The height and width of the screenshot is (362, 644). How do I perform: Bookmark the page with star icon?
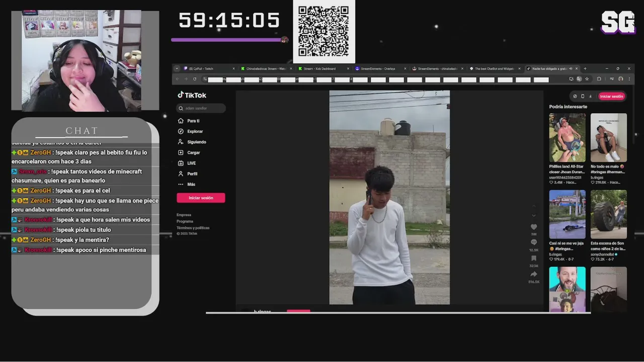tap(587, 79)
